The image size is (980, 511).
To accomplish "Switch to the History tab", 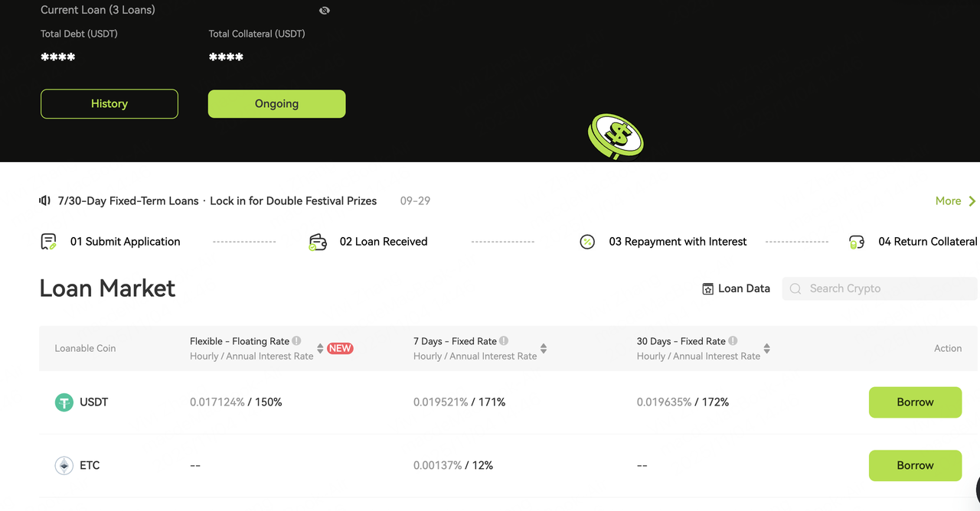I will (x=109, y=104).
